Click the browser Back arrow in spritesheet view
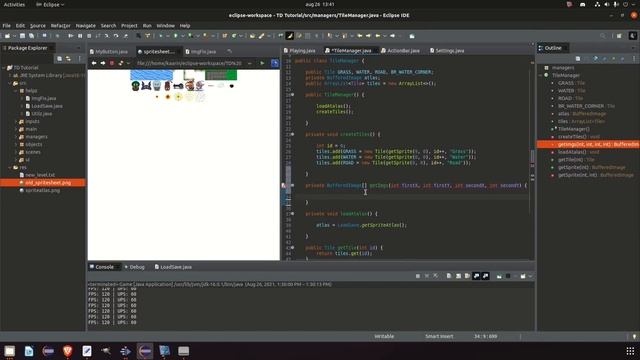This screenshot has height=360, width=640. [x=94, y=63]
